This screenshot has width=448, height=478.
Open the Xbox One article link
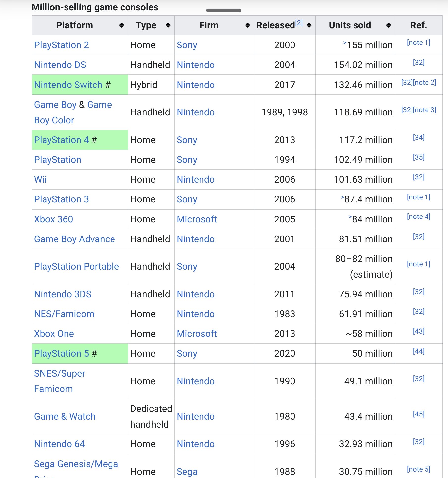pyautogui.click(x=54, y=334)
